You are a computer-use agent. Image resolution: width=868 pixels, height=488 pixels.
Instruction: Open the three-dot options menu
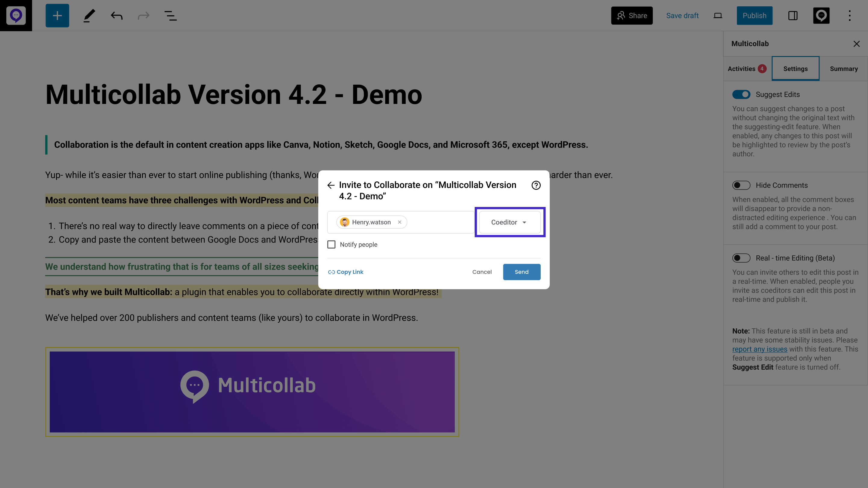pyautogui.click(x=850, y=15)
